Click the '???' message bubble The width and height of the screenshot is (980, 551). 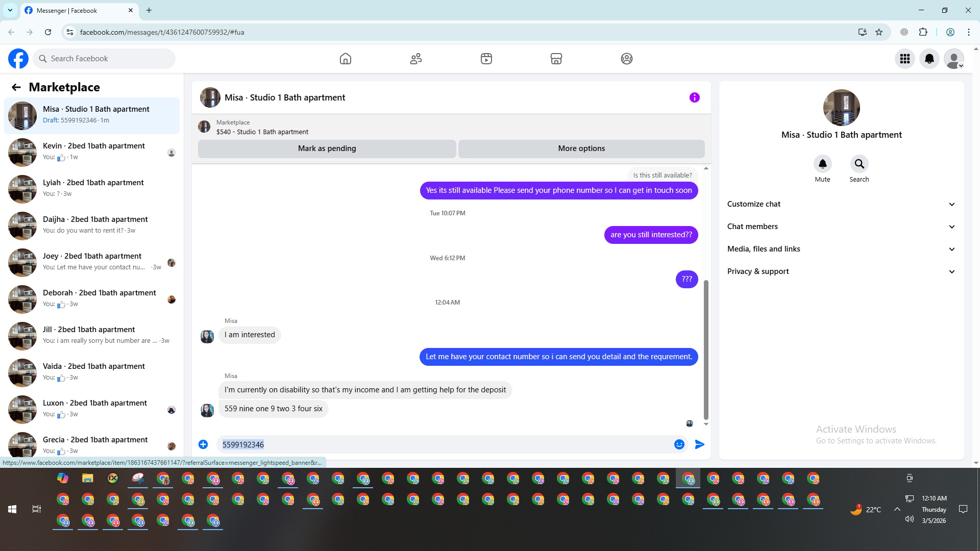tap(687, 279)
